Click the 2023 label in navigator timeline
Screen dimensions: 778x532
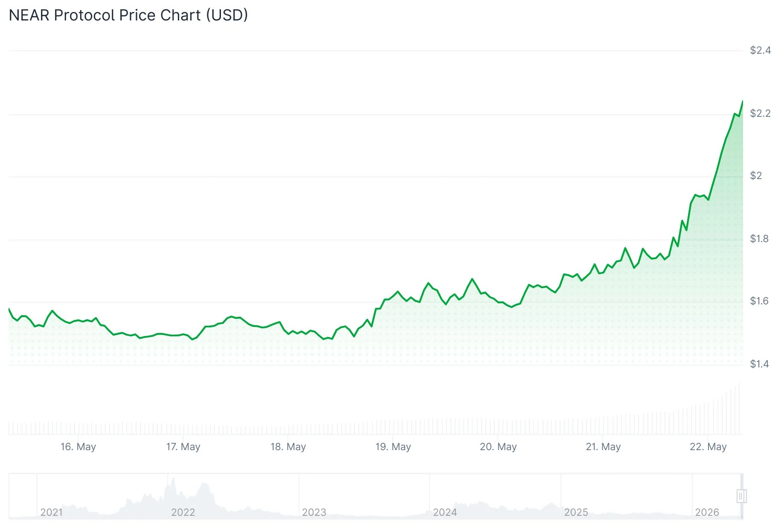(314, 512)
